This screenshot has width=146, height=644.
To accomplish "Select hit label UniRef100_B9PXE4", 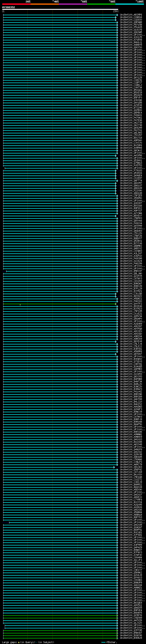I will click(x=131, y=610).
